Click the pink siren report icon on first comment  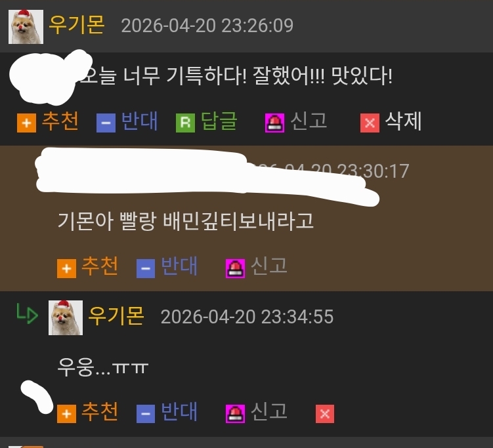(274, 123)
